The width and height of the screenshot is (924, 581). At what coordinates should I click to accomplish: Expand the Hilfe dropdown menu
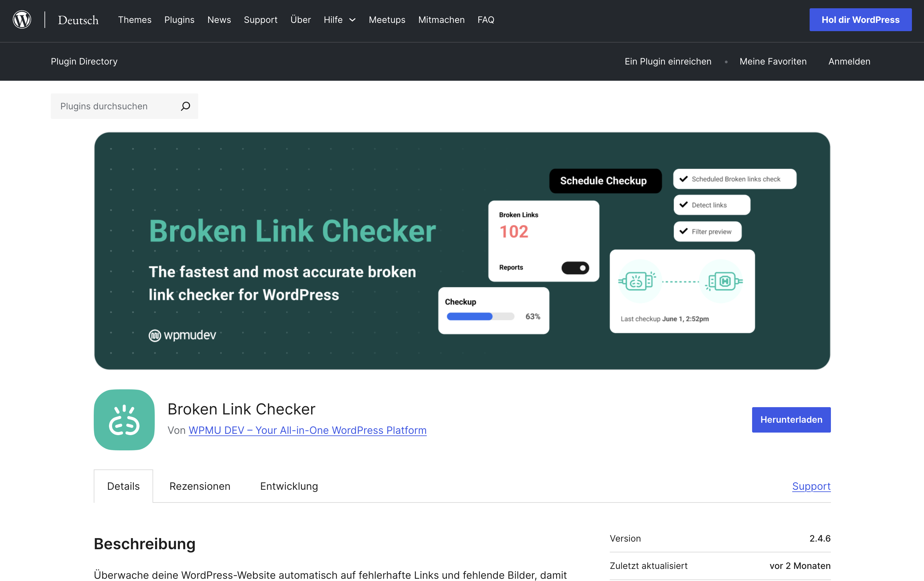tap(340, 20)
